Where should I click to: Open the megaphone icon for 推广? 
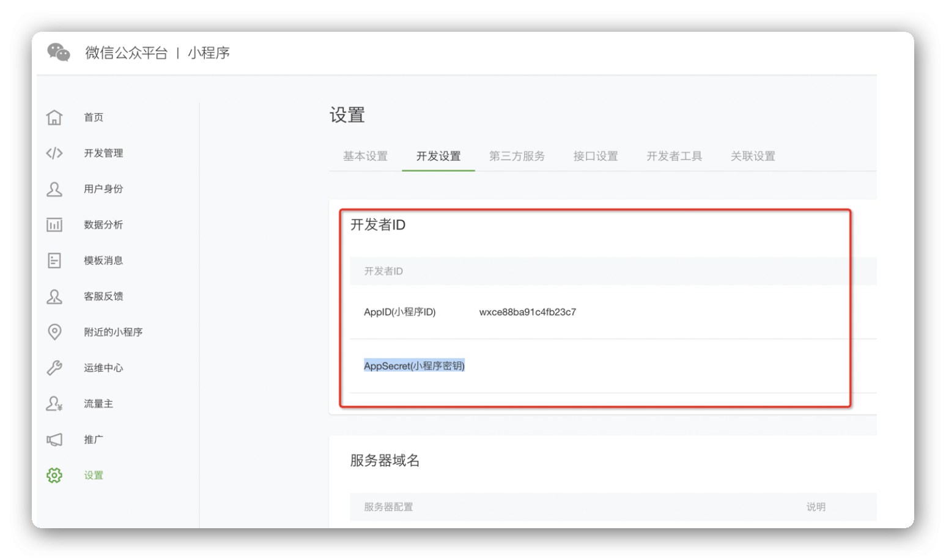point(54,440)
